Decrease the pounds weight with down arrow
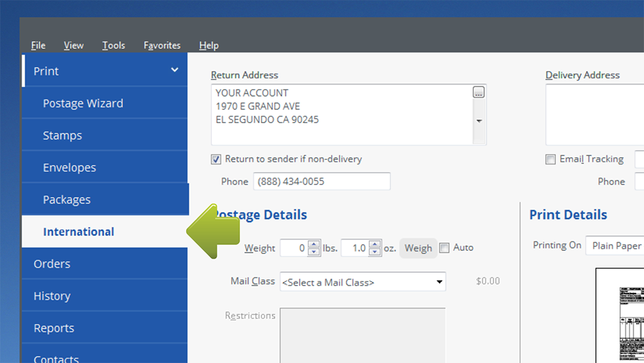Viewport: 644px width, 363px height. [314, 252]
